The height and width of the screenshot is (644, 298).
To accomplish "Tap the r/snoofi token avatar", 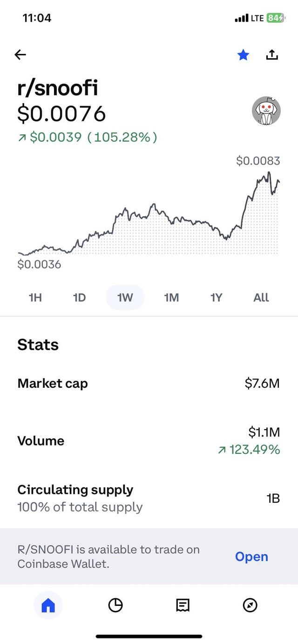I will pos(266,111).
